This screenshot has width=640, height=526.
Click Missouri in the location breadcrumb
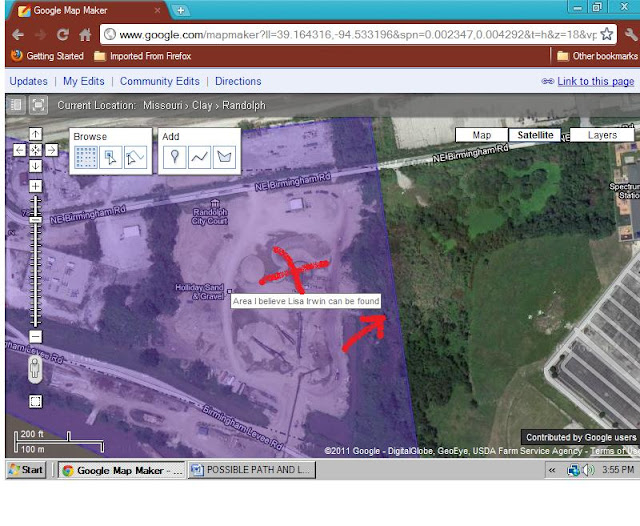pos(162,105)
